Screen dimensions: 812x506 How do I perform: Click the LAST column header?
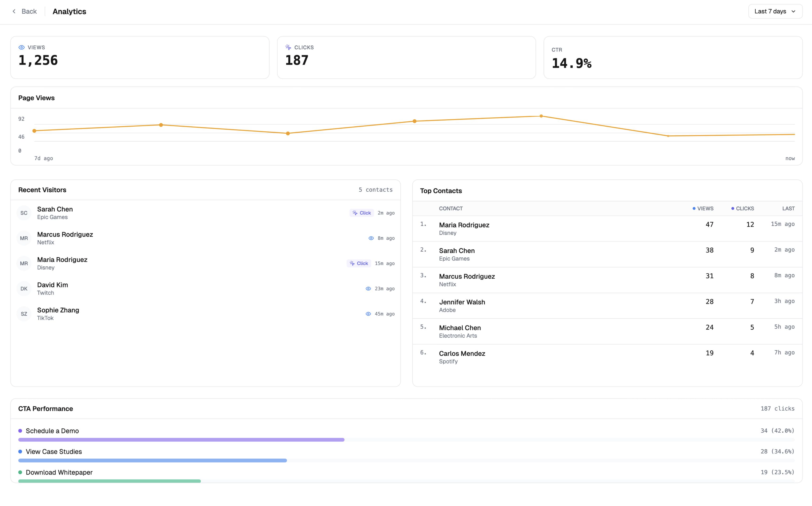click(x=789, y=208)
